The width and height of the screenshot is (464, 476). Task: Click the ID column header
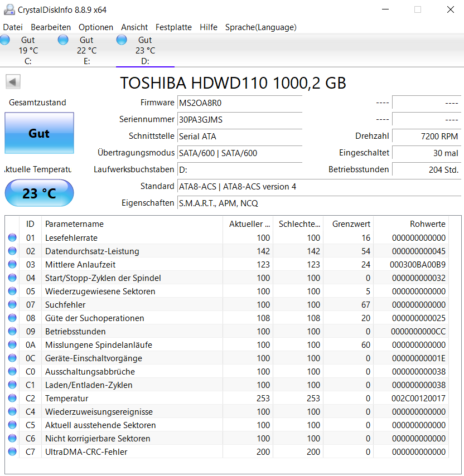30,224
